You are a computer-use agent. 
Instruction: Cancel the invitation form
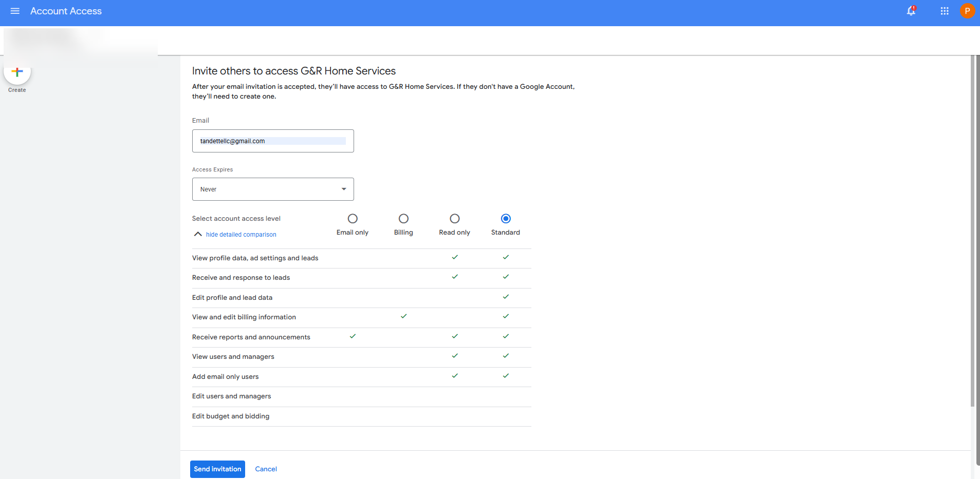[x=266, y=469]
